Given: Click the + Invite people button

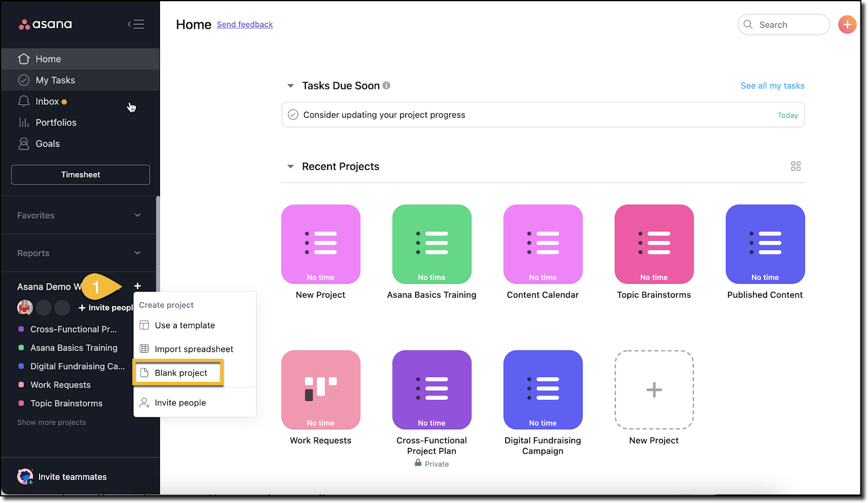Looking at the screenshot, I should (106, 308).
